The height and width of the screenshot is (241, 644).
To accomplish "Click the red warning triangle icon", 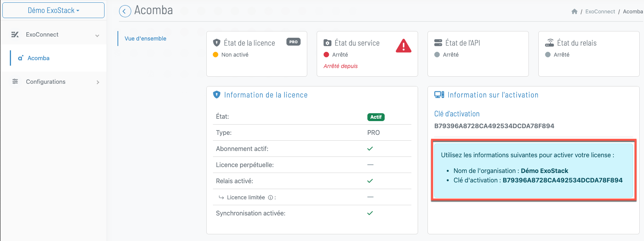I will coord(404,46).
